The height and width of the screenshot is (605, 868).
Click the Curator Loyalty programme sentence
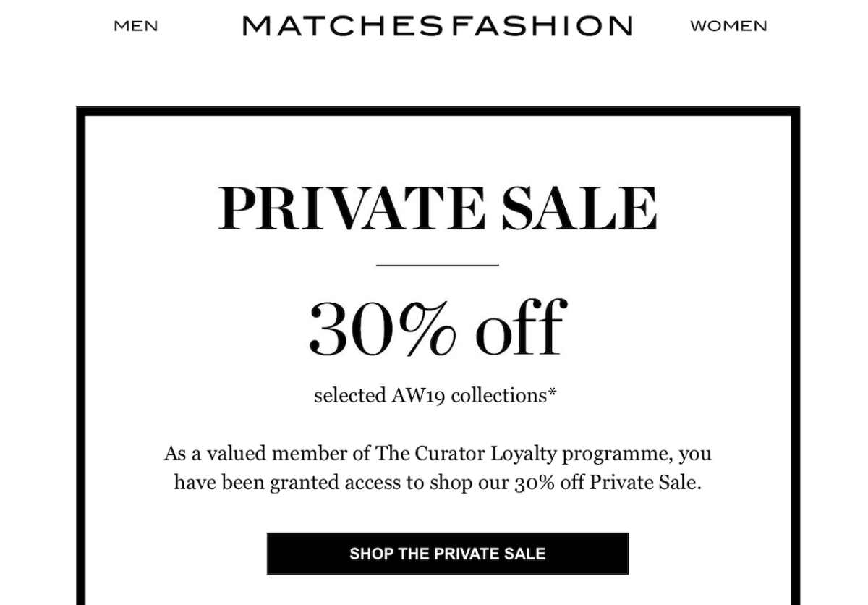[438, 468]
